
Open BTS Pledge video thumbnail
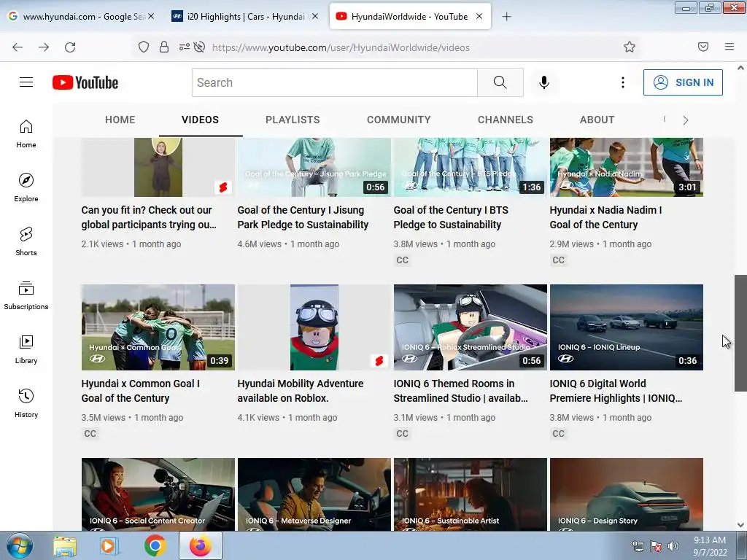[x=471, y=167]
